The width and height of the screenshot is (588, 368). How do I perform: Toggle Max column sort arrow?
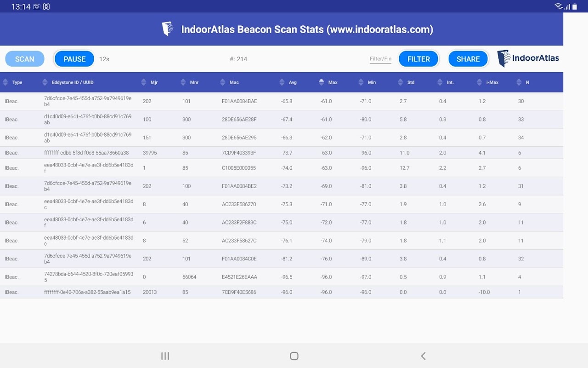(x=322, y=82)
